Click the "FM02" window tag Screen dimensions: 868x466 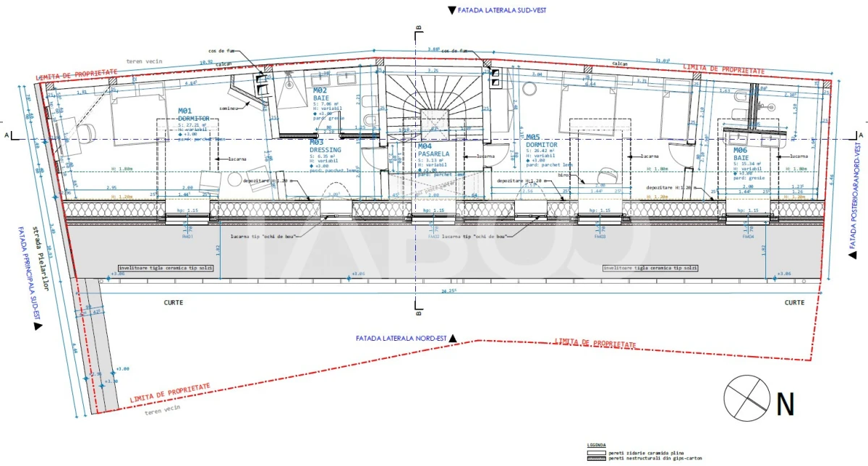point(433,236)
